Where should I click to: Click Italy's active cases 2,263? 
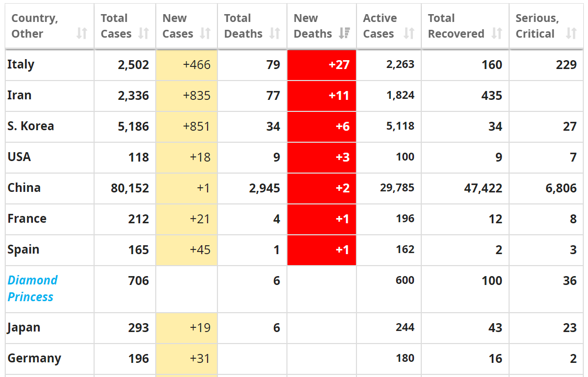pos(400,64)
